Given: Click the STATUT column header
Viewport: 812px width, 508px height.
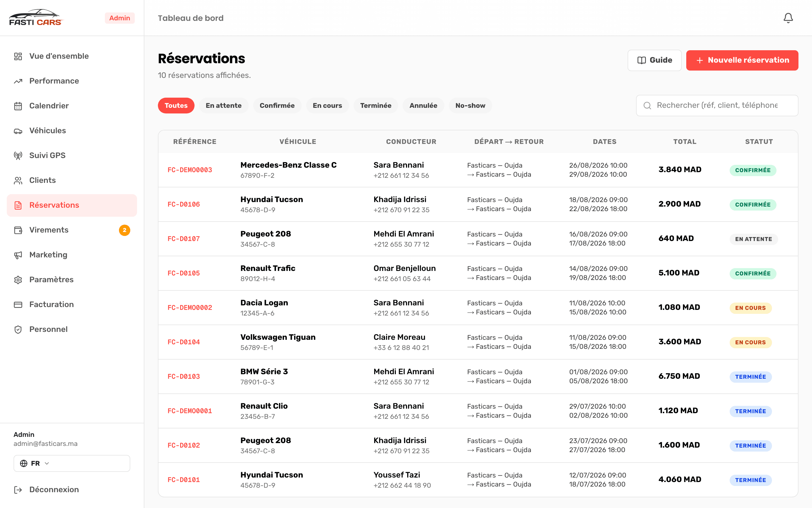Looking at the screenshot, I should [759, 142].
